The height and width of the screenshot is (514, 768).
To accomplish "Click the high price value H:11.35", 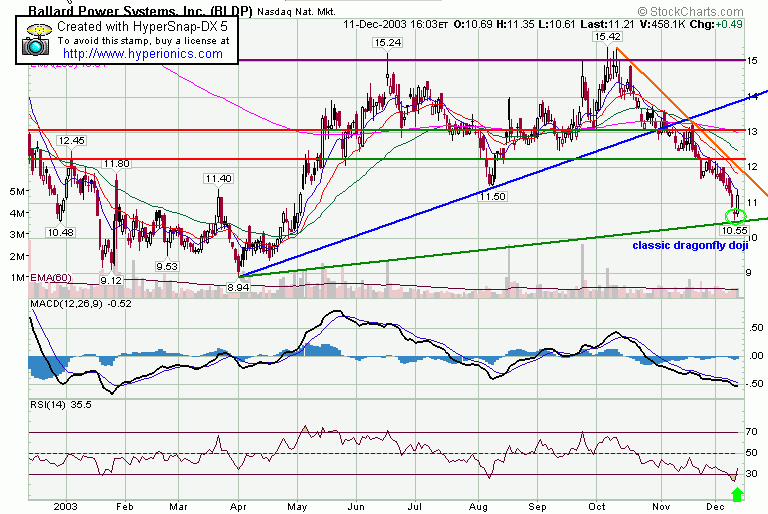I will point(515,24).
